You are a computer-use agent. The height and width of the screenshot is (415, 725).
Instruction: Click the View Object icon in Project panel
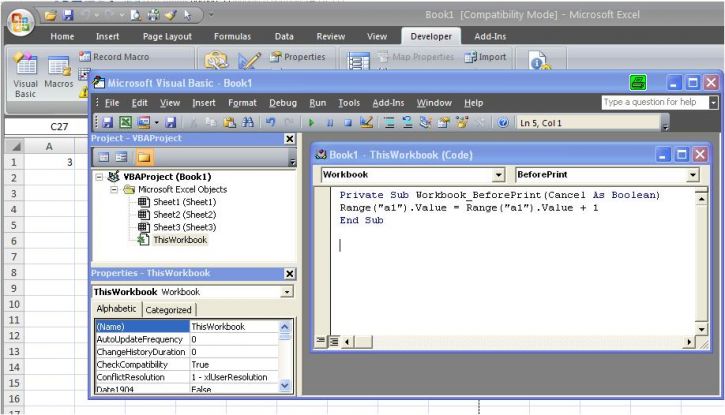tap(122, 158)
